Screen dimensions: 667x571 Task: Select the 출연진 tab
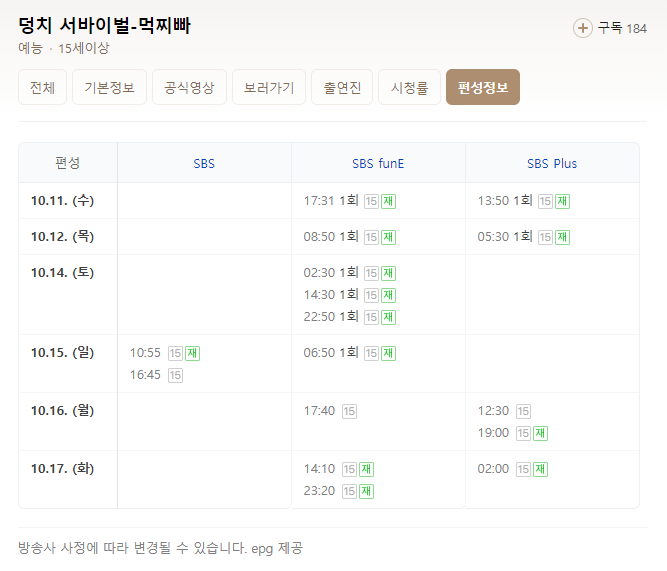coord(342,87)
